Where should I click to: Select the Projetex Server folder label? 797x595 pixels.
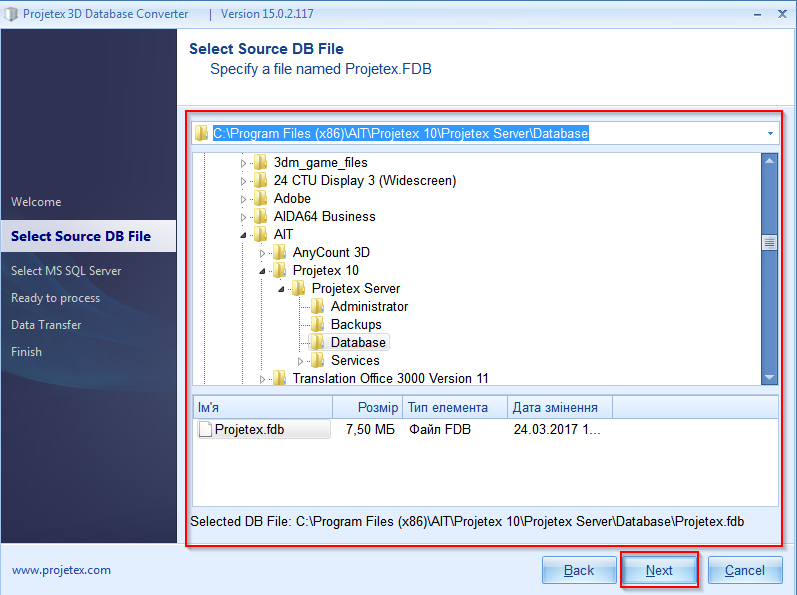tap(356, 289)
